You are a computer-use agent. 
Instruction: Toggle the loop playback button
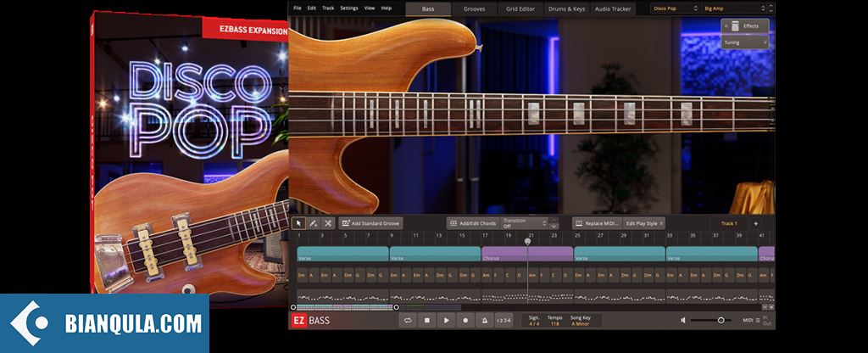(408, 320)
